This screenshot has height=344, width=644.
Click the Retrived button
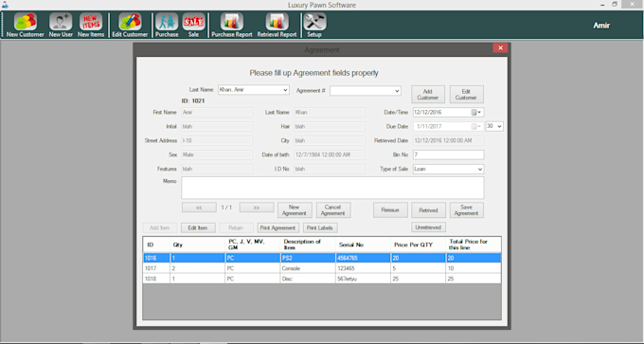click(428, 210)
